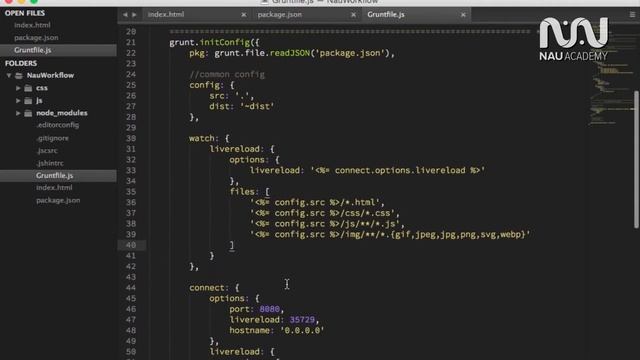The width and height of the screenshot is (640, 360).
Task: Open tab list menu icon at top right
Action: coord(632,14)
